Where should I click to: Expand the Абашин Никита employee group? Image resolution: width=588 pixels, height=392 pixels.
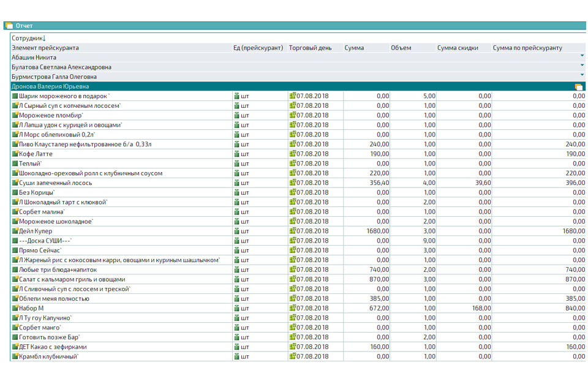[x=581, y=57]
